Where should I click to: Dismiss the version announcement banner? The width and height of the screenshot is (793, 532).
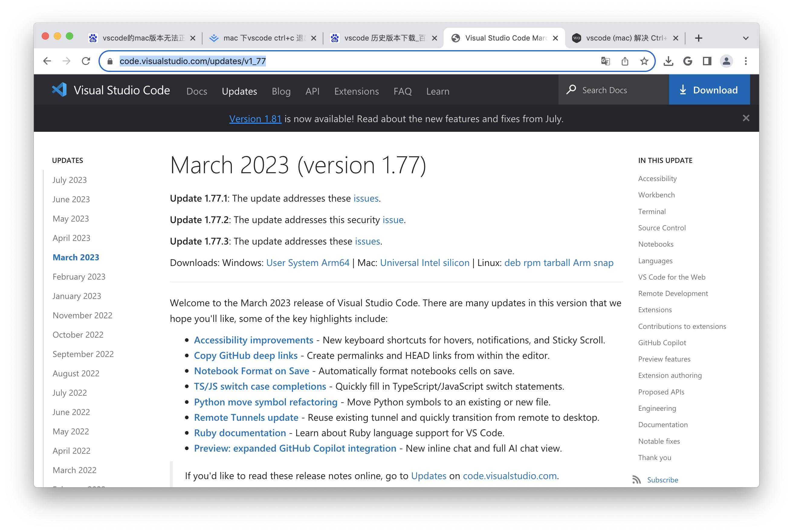(x=746, y=118)
